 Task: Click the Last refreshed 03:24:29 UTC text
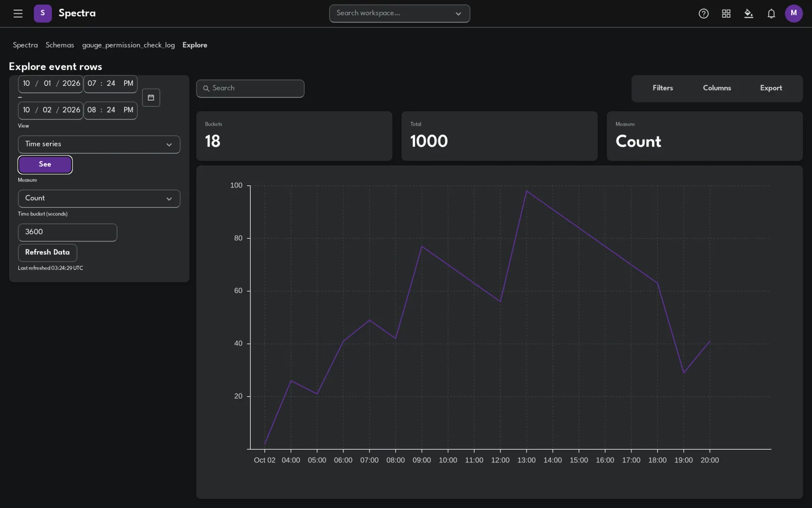pyautogui.click(x=50, y=268)
